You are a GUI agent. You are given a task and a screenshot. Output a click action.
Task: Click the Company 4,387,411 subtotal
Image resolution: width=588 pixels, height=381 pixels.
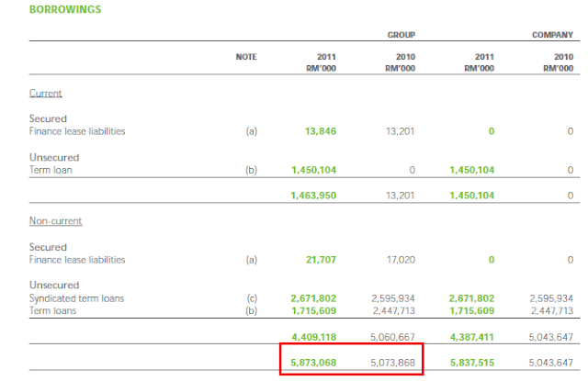(x=472, y=337)
